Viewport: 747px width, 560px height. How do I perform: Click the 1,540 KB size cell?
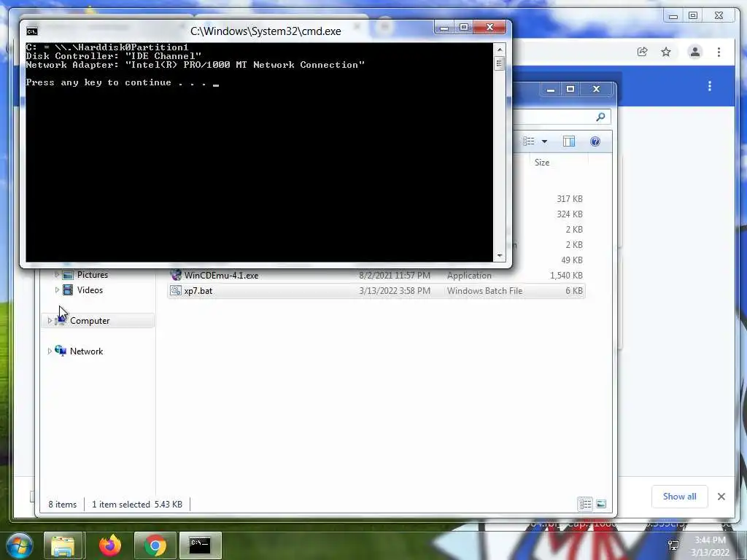566,275
